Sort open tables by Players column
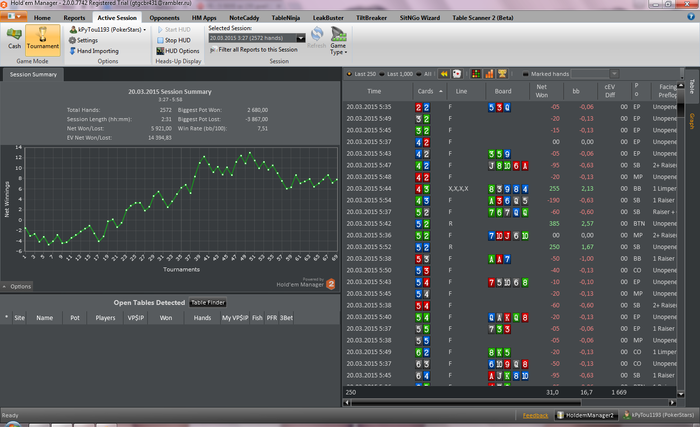This screenshot has height=427, width=700. pyautogui.click(x=105, y=318)
